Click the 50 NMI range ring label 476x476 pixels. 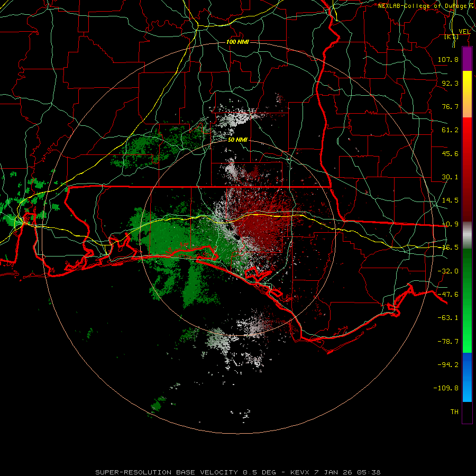pyautogui.click(x=237, y=140)
